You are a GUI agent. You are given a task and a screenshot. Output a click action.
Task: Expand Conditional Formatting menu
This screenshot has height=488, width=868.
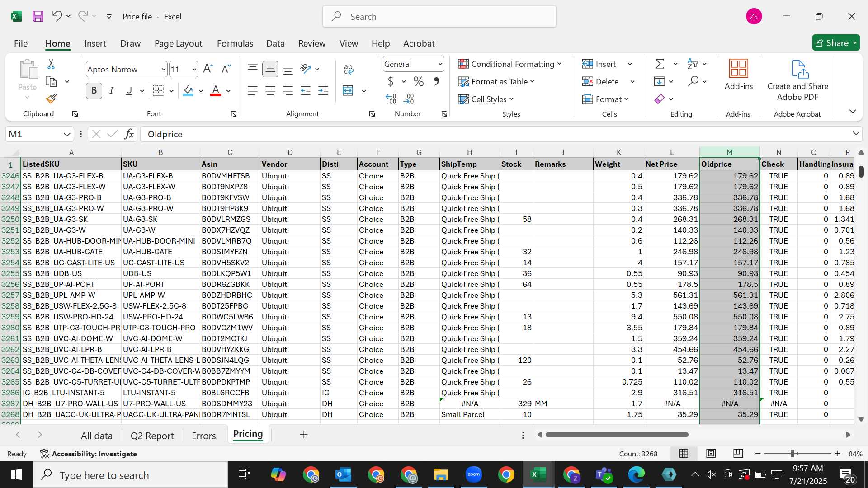509,64
